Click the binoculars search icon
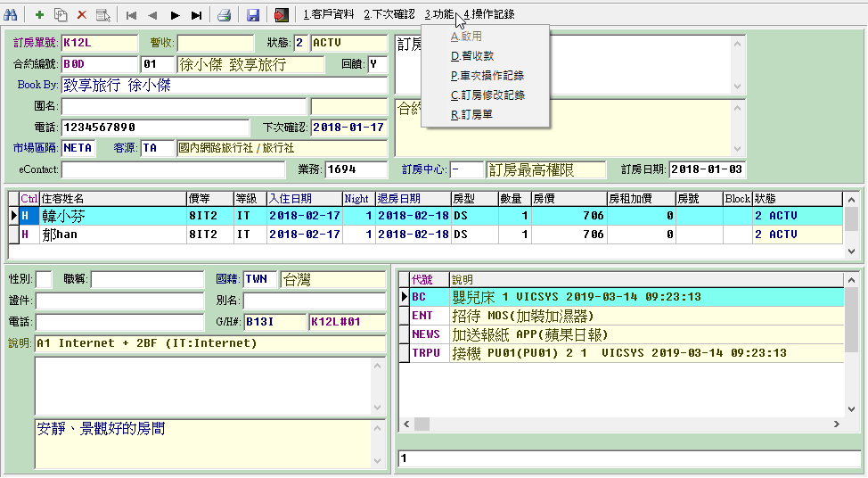 pos(12,14)
